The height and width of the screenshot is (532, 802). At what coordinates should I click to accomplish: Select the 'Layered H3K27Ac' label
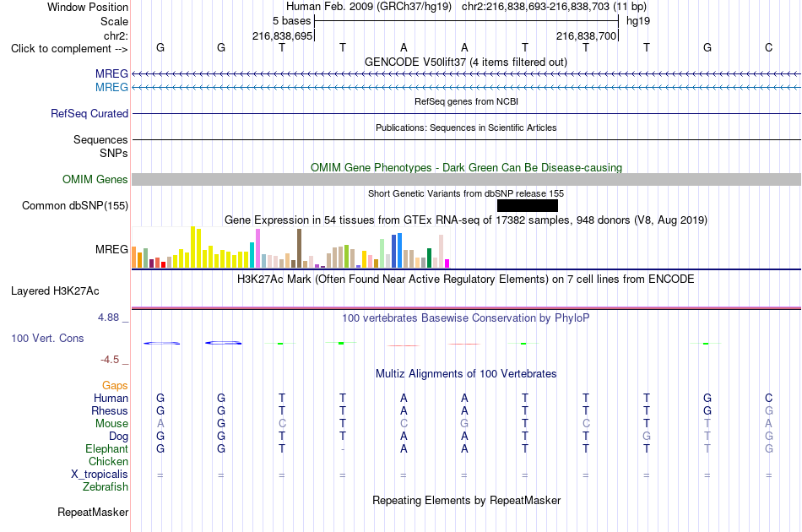pos(55,291)
